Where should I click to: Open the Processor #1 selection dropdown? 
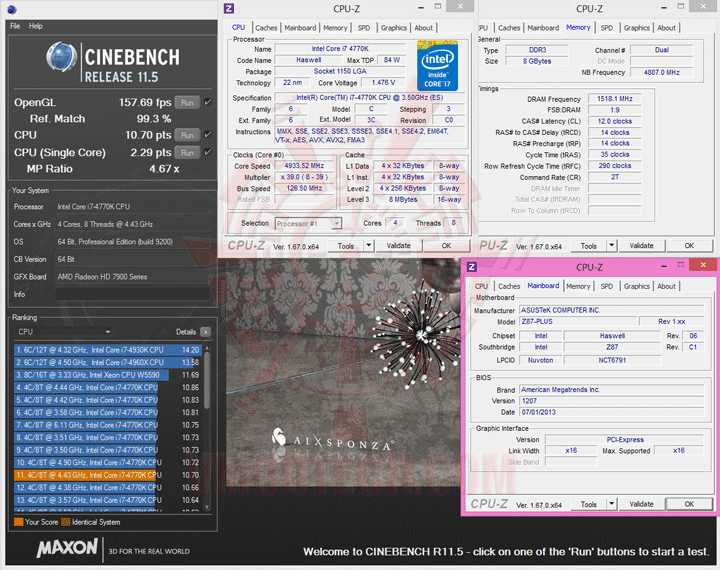[x=308, y=223]
